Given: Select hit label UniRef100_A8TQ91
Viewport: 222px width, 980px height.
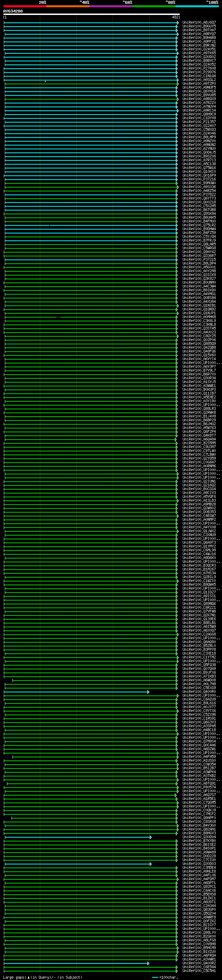Looking at the screenshot, I should (x=199, y=783).
